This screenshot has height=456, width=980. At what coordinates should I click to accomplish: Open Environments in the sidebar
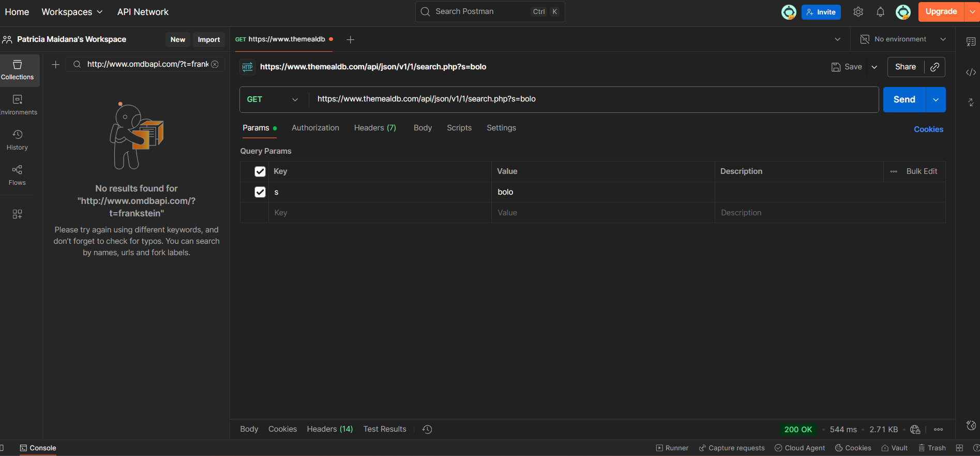(x=17, y=105)
